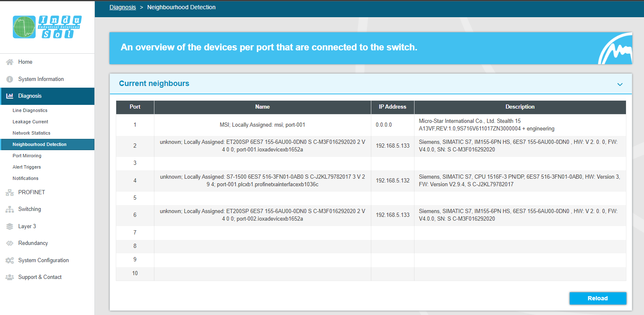Click port number 8 cell
This screenshot has width=644, height=315.
(x=135, y=246)
